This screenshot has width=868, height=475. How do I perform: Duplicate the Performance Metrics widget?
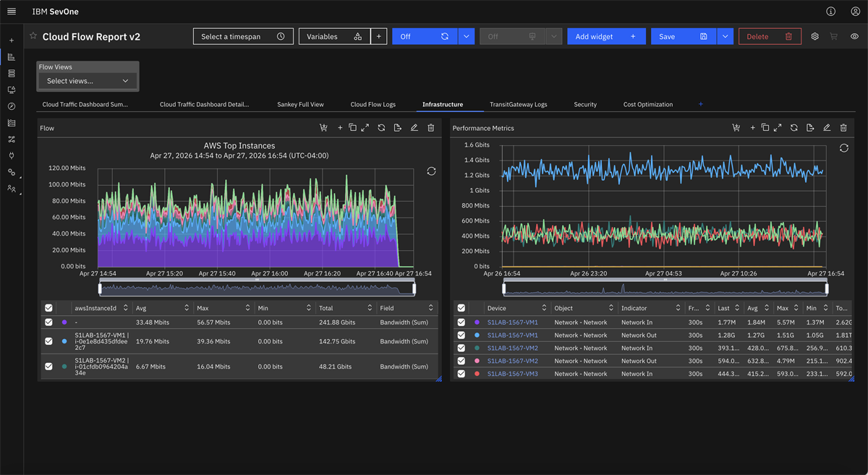[765, 128]
